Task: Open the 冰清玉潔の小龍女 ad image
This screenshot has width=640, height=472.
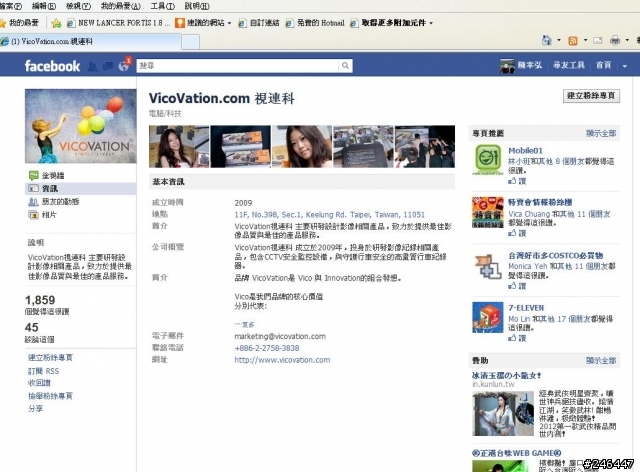Action: (503, 414)
